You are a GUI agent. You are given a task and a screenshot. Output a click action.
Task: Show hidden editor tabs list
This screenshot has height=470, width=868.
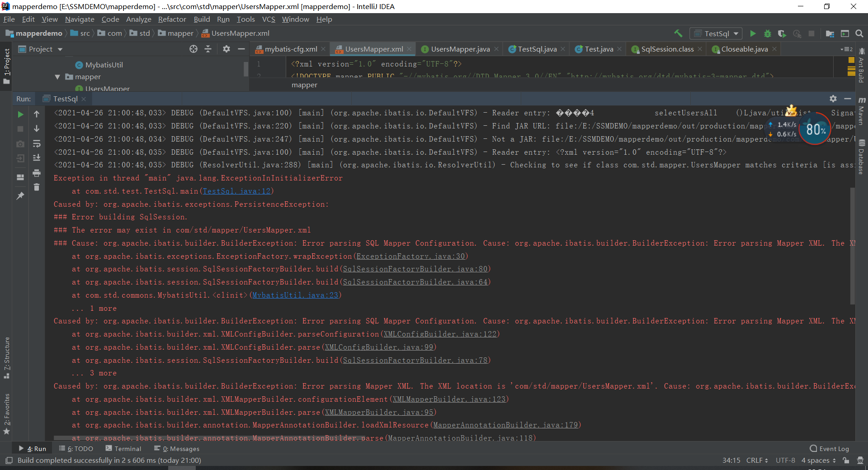point(846,49)
